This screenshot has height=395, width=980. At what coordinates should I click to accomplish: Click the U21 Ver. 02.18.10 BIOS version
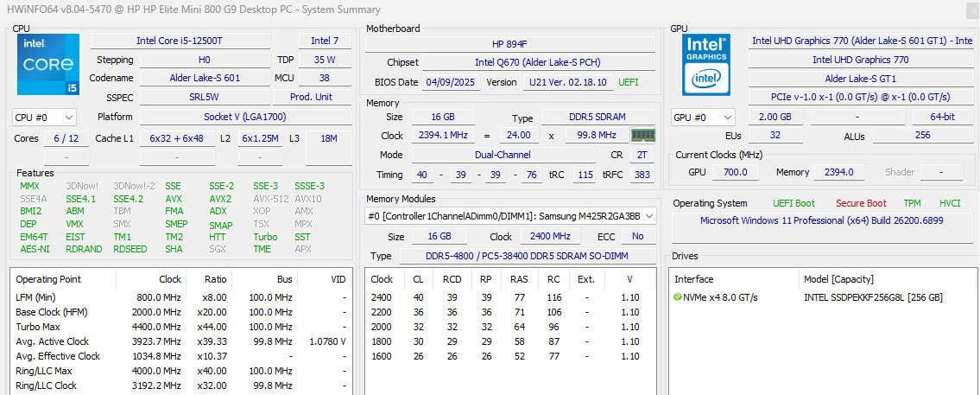567,82
